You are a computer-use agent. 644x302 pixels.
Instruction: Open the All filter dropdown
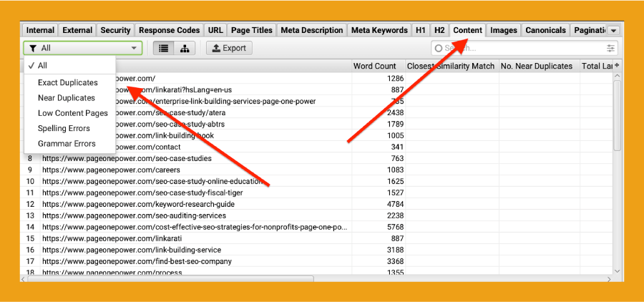pyautogui.click(x=83, y=48)
